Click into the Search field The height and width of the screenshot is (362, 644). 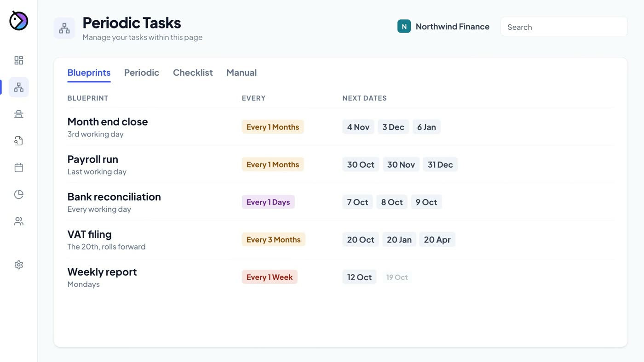coord(564,27)
